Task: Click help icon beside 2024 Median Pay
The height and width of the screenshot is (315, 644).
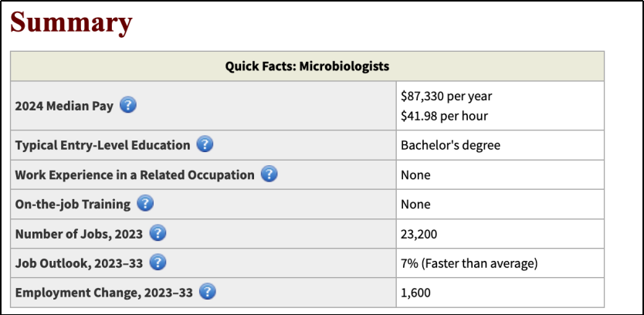Action: click(x=128, y=105)
